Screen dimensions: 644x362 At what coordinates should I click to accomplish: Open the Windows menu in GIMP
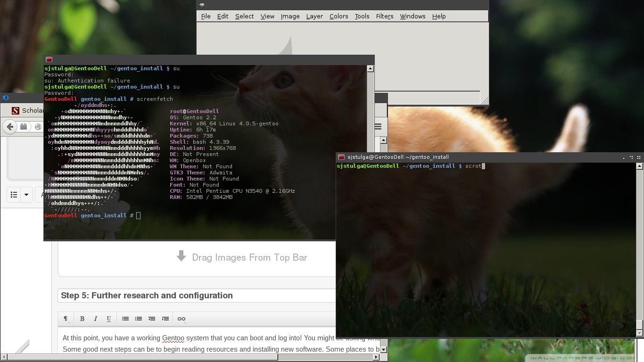click(x=413, y=16)
